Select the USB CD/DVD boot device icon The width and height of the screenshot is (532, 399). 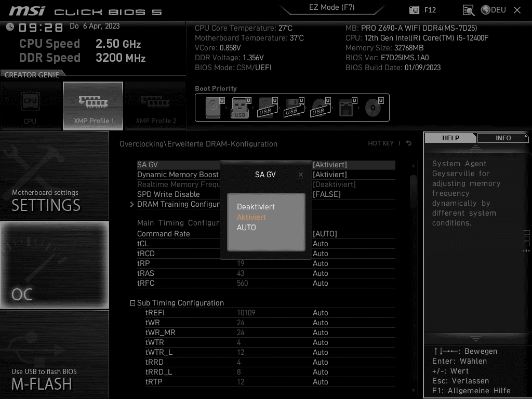coord(320,108)
